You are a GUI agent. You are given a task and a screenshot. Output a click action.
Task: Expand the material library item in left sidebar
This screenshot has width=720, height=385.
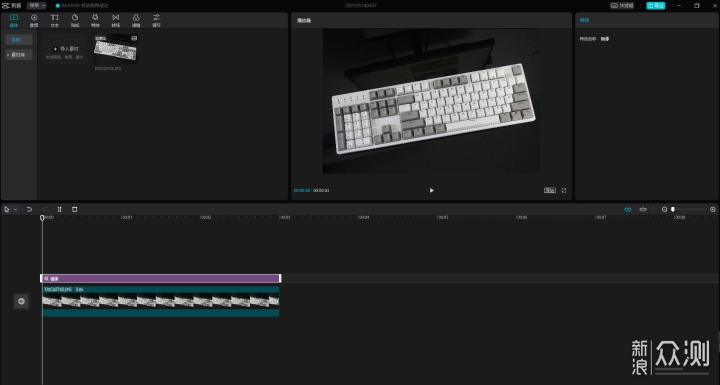coord(18,55)
